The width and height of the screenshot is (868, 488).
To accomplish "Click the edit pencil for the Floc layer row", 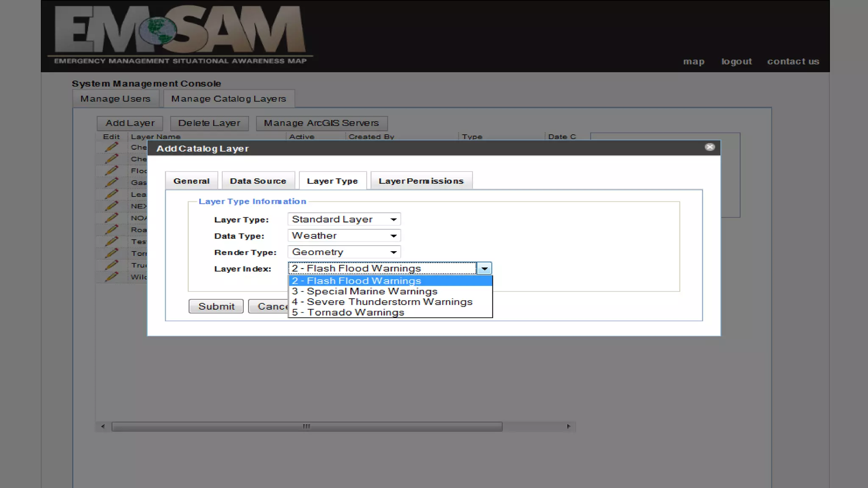I will click(111, 170).
